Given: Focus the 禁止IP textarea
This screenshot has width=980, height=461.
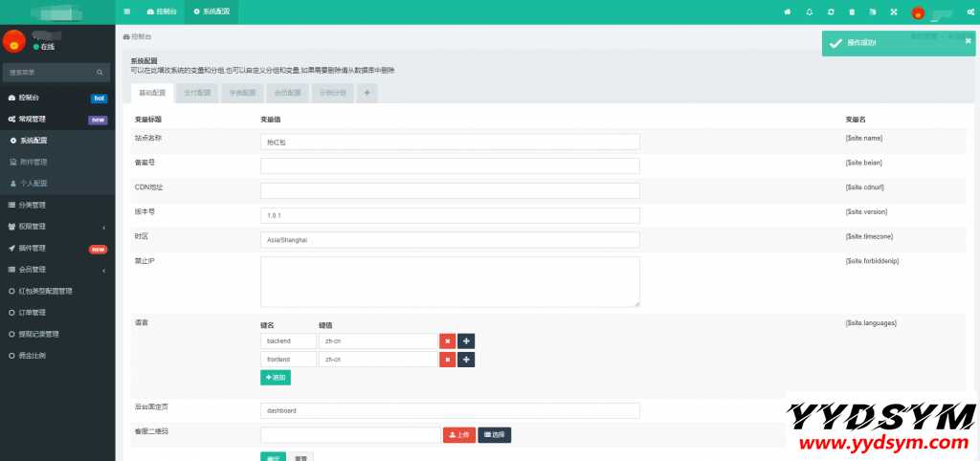Looking at the screenshot, I should (450, 282).
